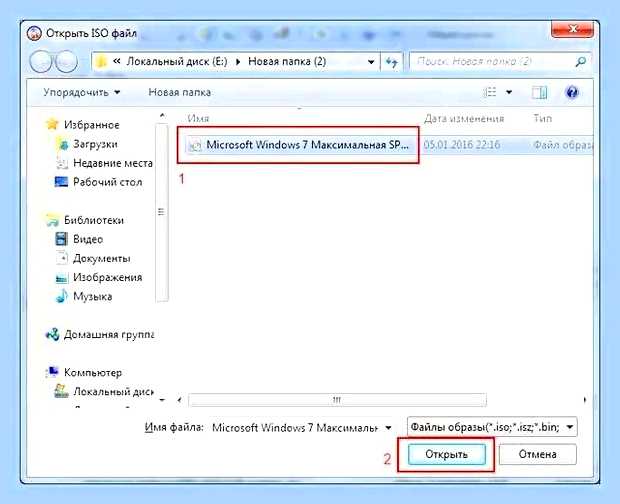This screenshot has width=620, height=504.
Task: Select Музыка library
Action: [x=93, y=296]
